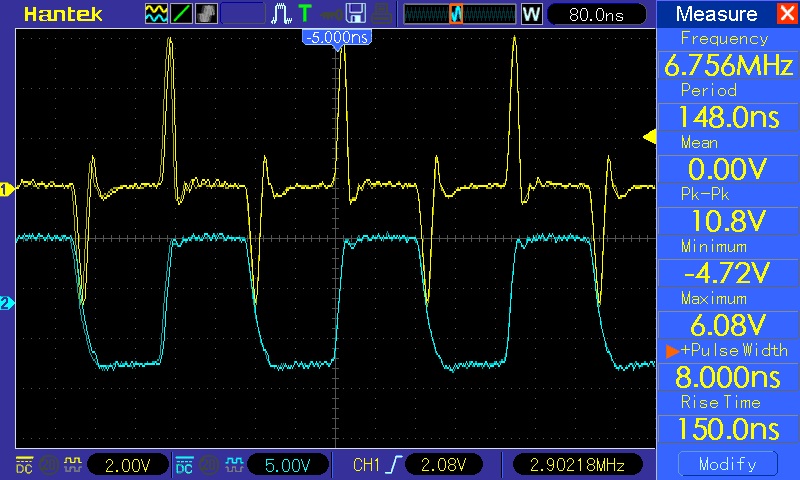
Task: Click the yellow trigger level arrow at right edge
Action: click(x=649, y=137)
